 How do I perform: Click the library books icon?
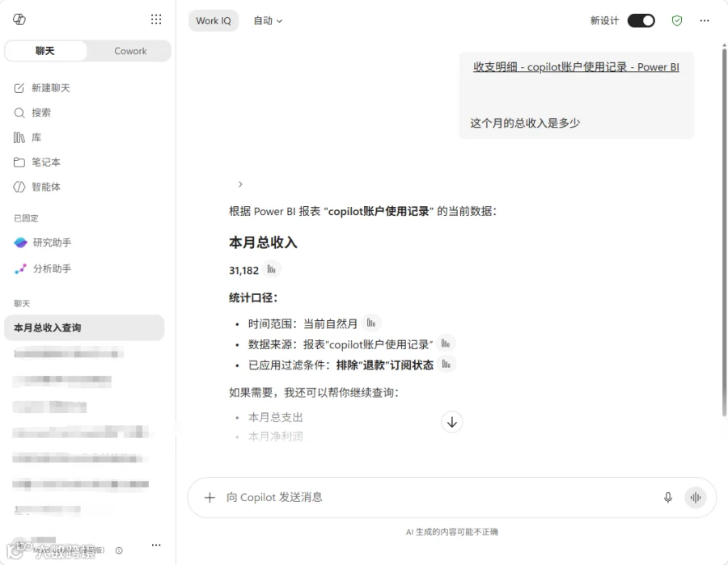pyautogui.click(x=19, y=137)
